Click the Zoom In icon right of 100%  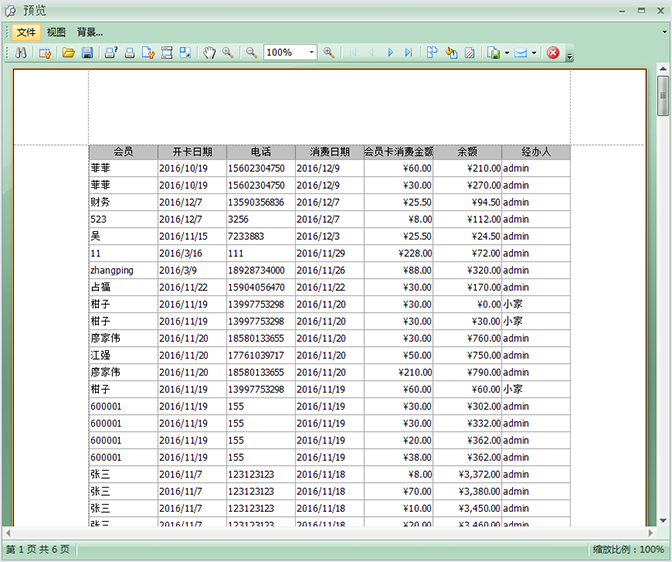coord(329,52)
